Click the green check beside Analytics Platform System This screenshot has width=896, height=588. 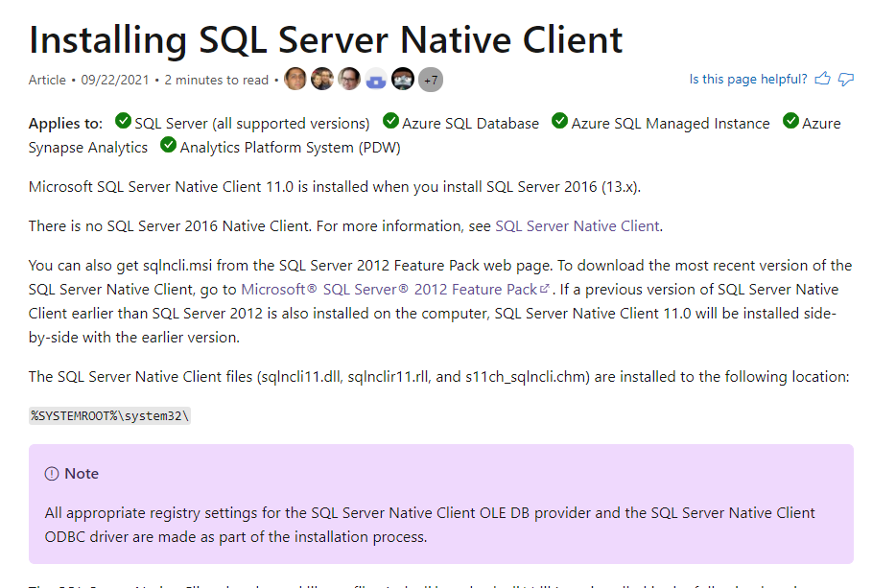tap(168, 145)
